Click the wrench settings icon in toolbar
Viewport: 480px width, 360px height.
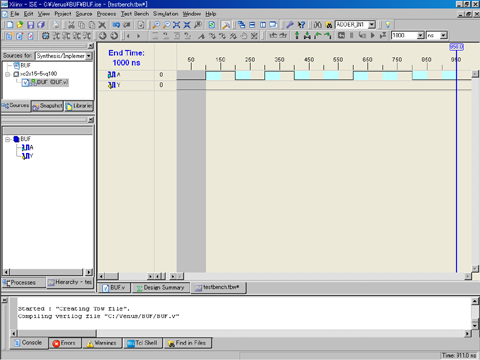click(290, 25)
